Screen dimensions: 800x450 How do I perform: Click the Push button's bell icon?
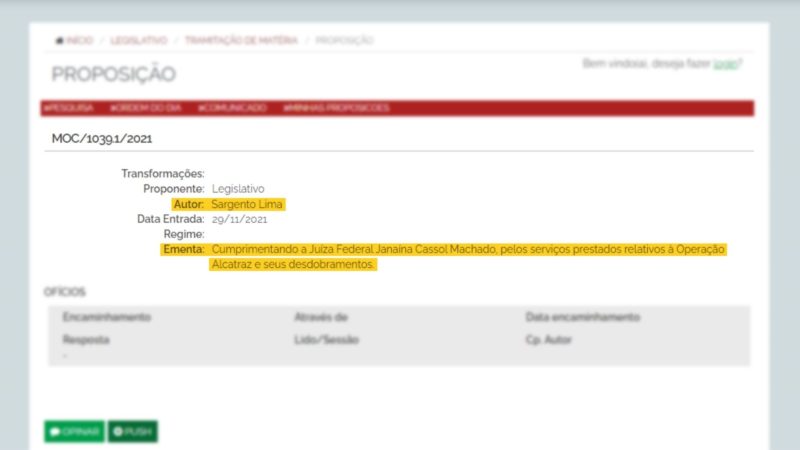tap(118, 432)
